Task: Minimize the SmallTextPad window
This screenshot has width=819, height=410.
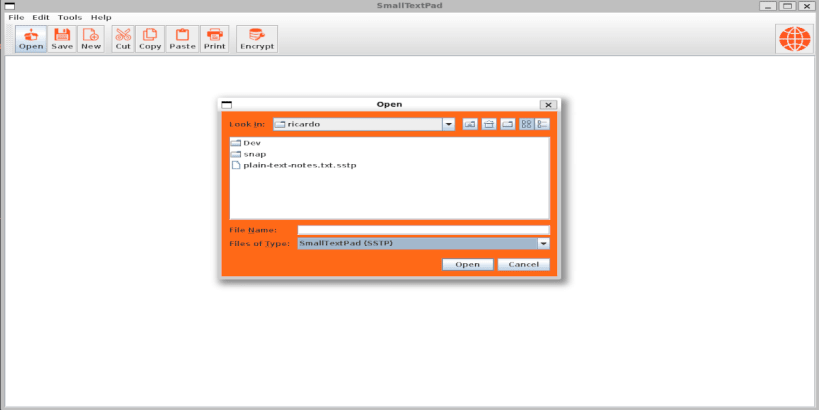Action: click(768, 6)
